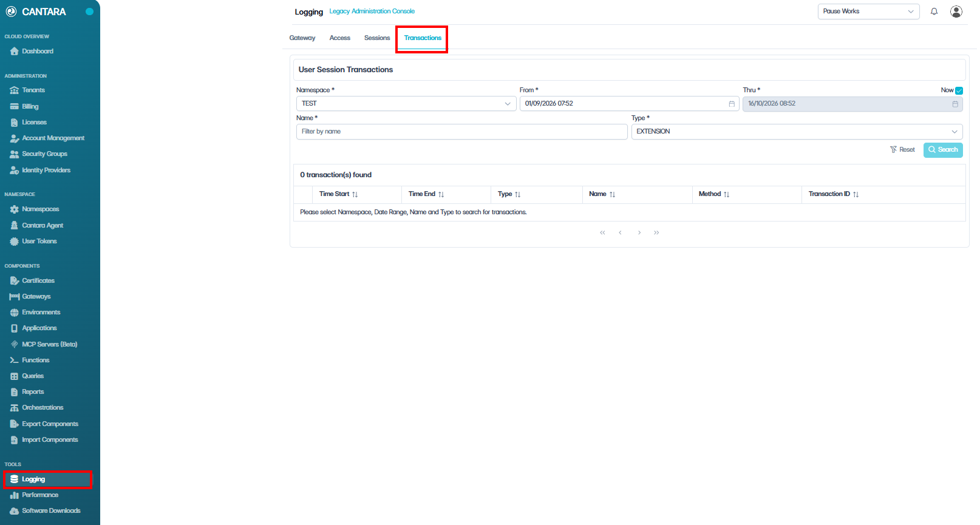Click the Search button
Image resolution: width=980 pixels, height=525 pixels.
943,150
